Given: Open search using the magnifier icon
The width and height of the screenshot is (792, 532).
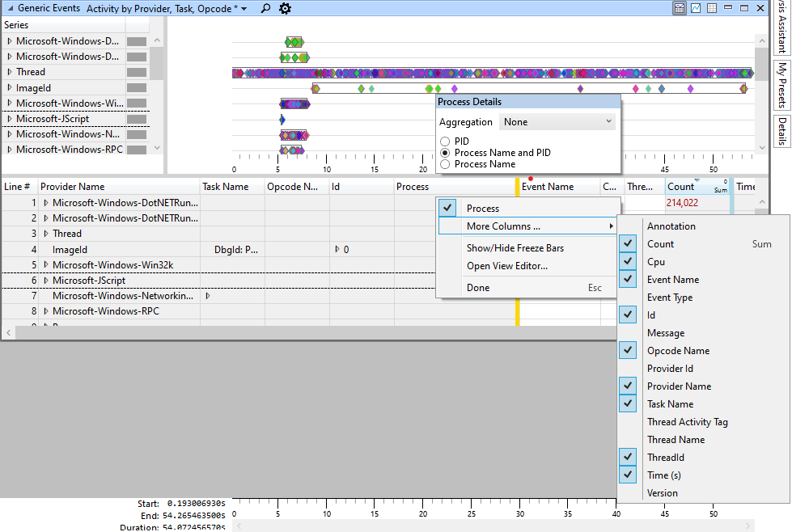Looking at the screenshot, I should (x=265, y=7).
